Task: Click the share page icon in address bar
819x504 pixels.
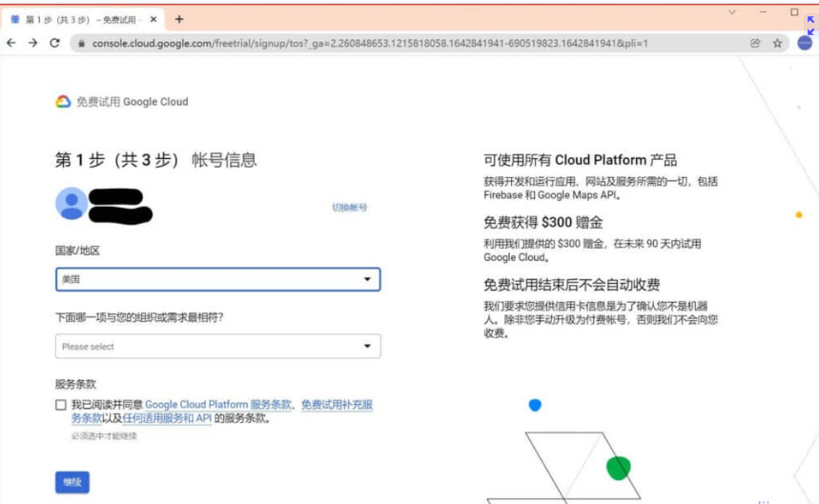Action: point(755,43)
